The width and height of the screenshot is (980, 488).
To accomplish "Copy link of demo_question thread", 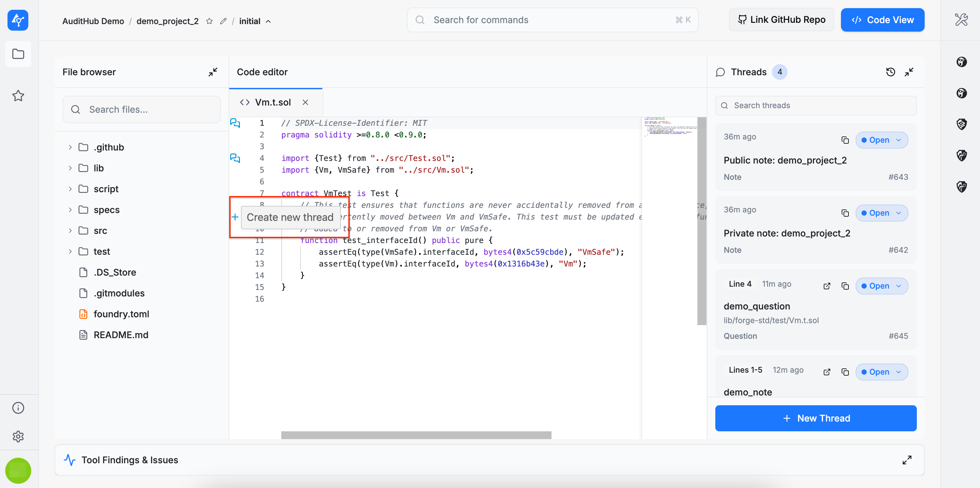I will (845, 286).
